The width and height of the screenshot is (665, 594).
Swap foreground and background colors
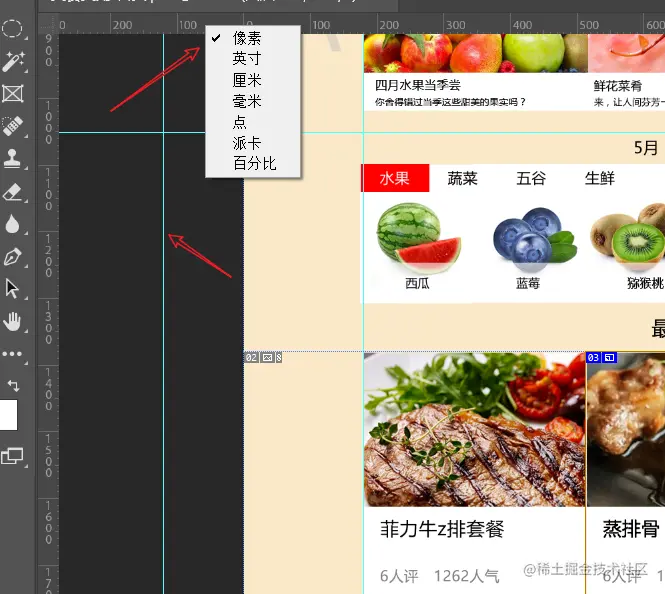[x=13, y=385]
